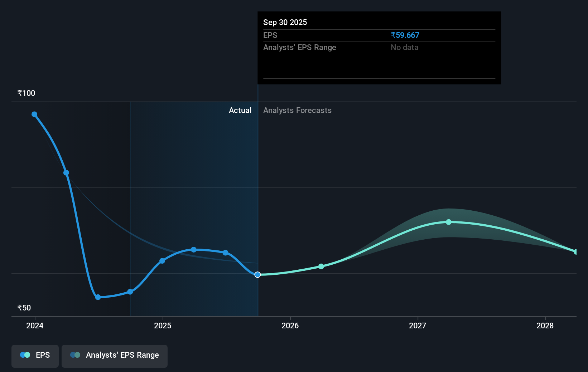This screenshot has width=588, height=372.
Task: Click the 2026 label on the time axis
Action: (290, 325)
